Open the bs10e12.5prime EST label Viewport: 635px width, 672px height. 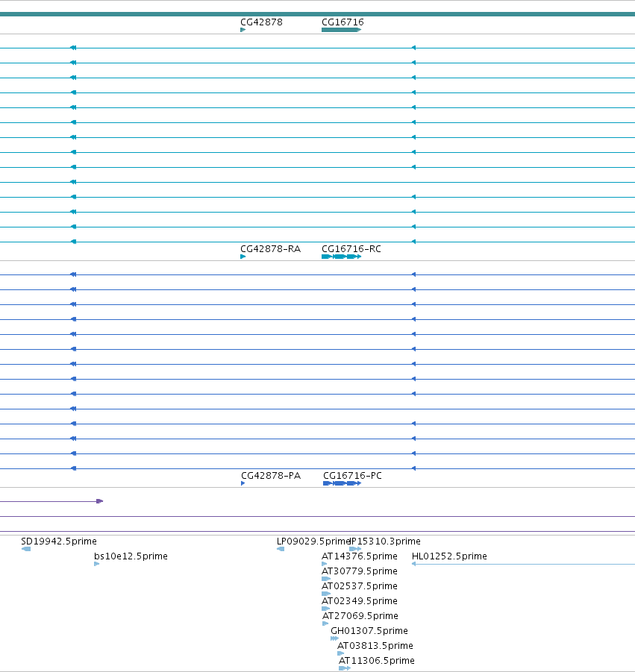pos(131,556)
